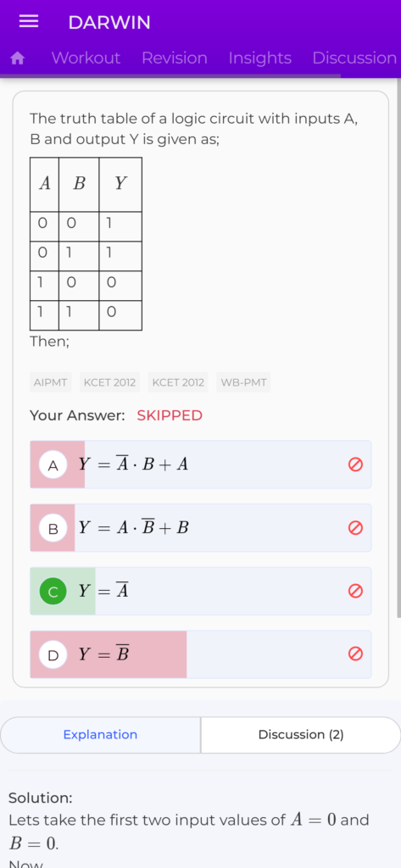Click the first KCET 2012 tag
The width and height of the screenshot is (401, 868).
tap(109, 382)
